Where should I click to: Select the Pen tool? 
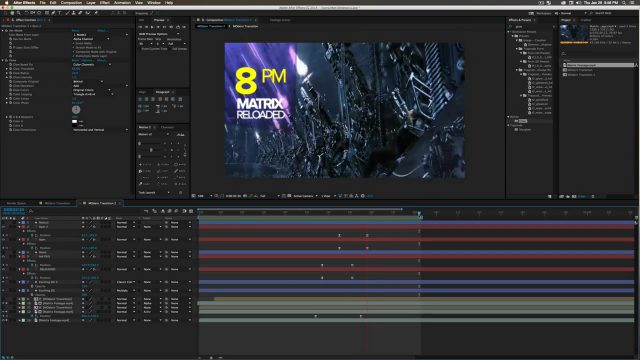point(53,13)
